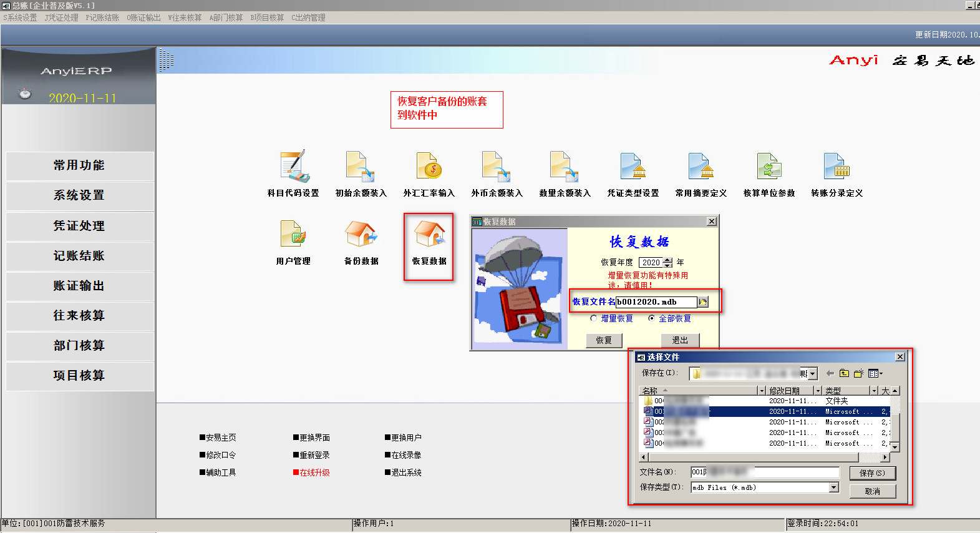The width and height of the screenshot is (980, 533).
Task: Select the 全部恢复 radio option
Action: (652, 318)
